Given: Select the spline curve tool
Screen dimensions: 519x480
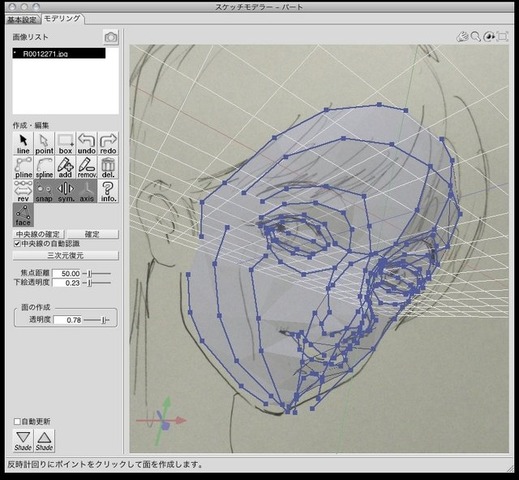Looking at the screenshot, I should [44, 168].
